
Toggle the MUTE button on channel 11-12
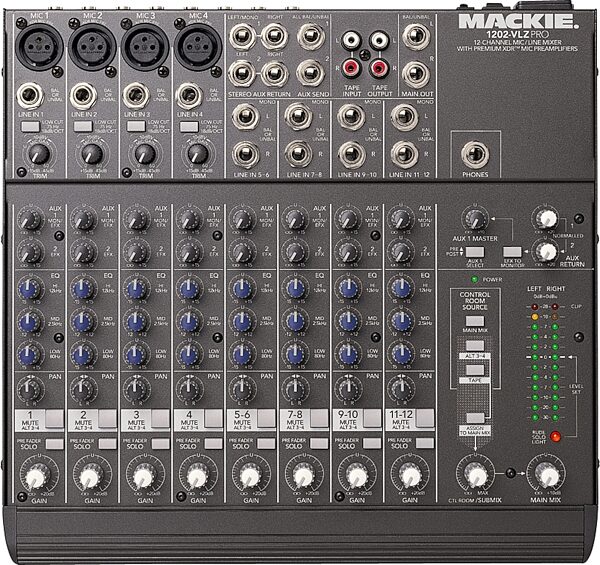(425, 418)
